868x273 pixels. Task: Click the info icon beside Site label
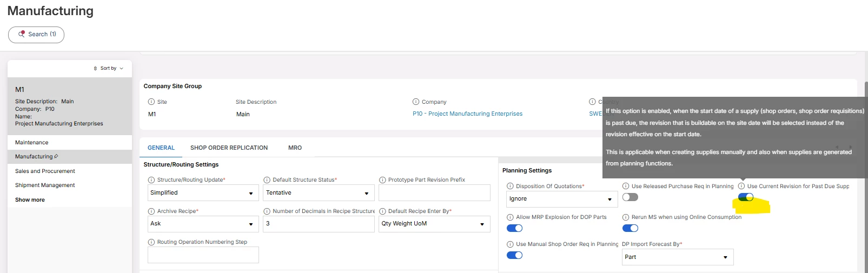pyautogui.click(x=151, y=102)
